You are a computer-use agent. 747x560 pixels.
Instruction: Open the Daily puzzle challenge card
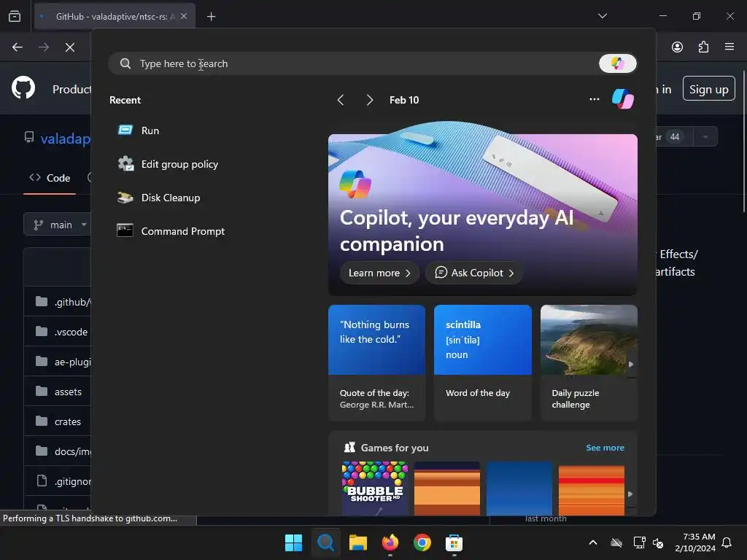pos(589,363)
